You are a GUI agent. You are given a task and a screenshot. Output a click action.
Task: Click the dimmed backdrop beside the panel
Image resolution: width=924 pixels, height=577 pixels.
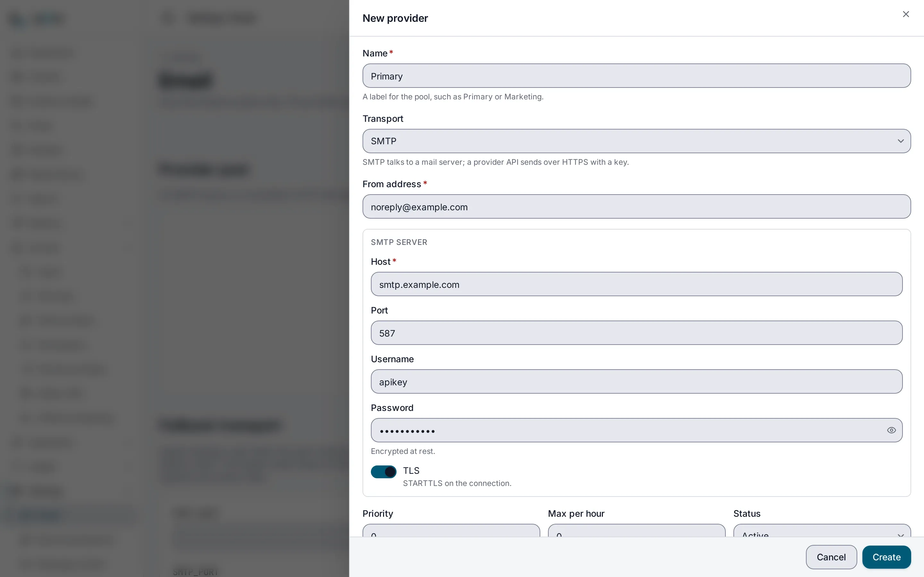(175, 288)
